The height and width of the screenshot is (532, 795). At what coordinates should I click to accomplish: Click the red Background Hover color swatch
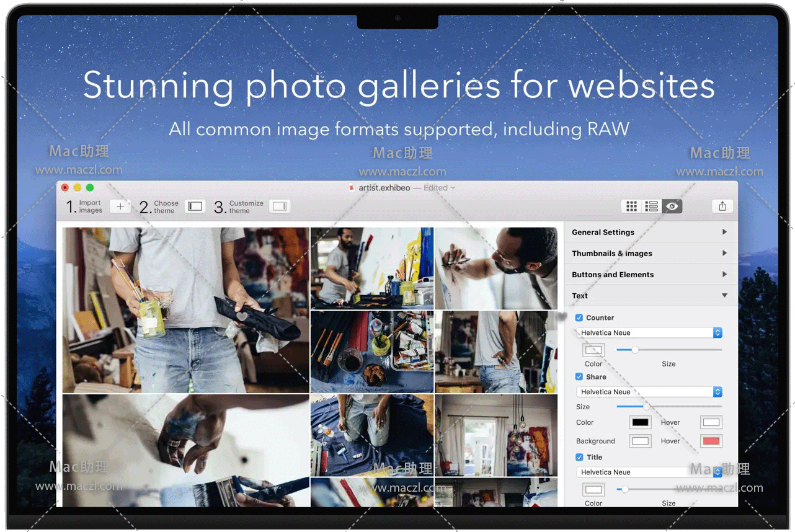pos(711,441)
